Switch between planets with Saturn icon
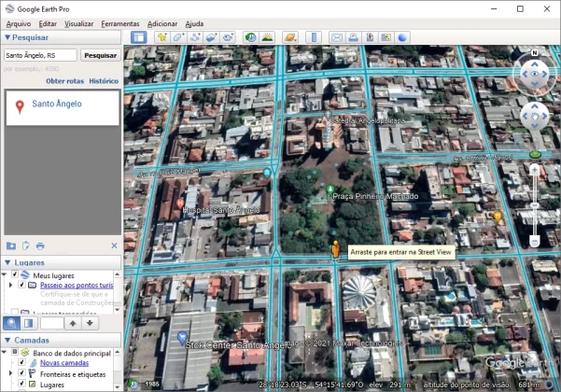 click(290, 37)
